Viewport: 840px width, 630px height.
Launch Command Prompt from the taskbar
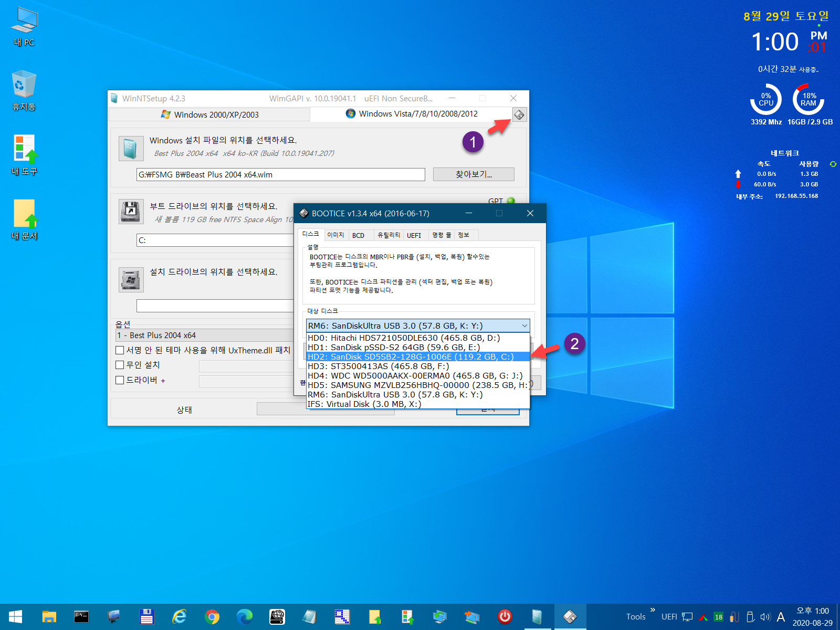[x=81, y=616]
